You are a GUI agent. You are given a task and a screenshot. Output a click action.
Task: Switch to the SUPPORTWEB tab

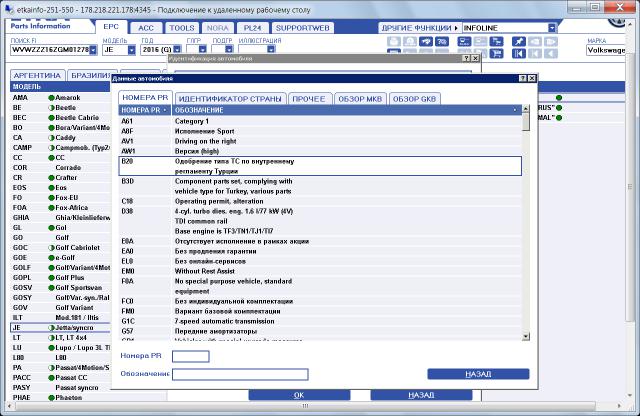tap(302, 28)
